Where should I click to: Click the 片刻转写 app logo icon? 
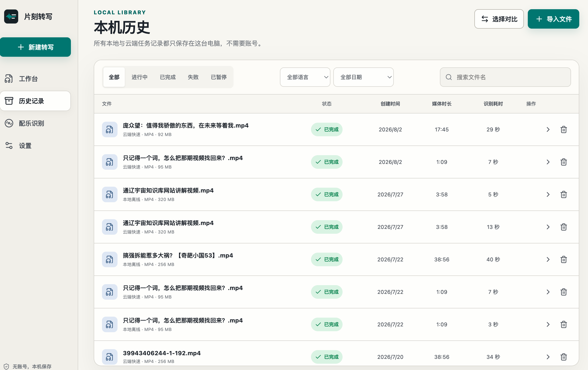[x=11, y=16]
